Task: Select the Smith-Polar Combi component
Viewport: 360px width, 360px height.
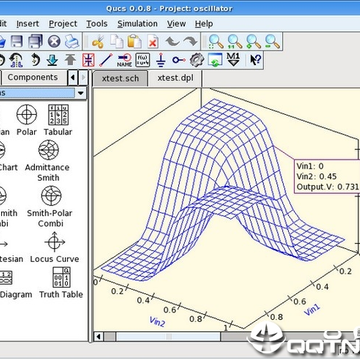Action: click(x=50, y=207)
